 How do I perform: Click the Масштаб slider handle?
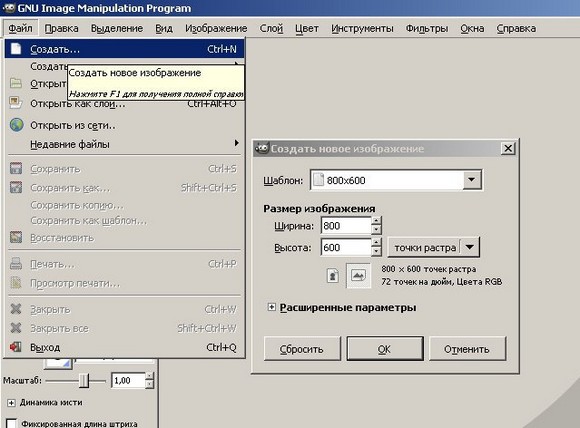click(84, 380)
